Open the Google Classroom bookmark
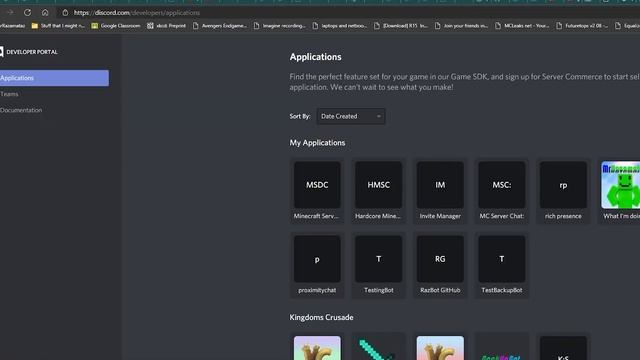Viewport: 640px width, 360px height. point(116,26)
